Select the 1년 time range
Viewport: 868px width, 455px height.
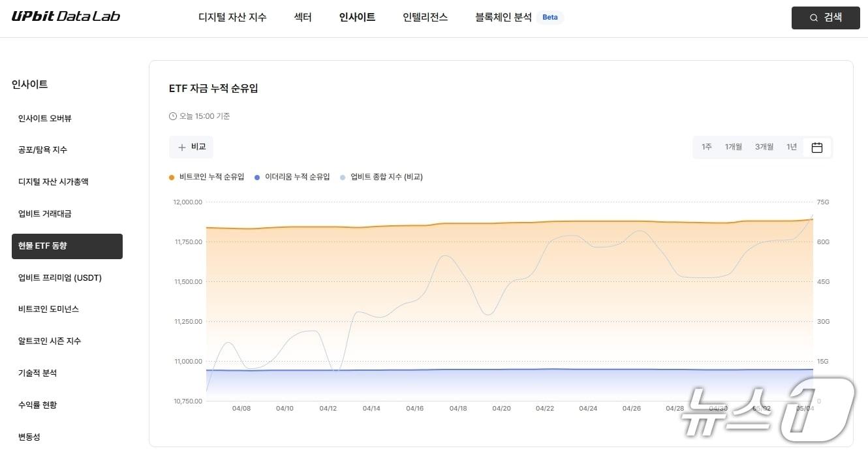click(x=792, y=147)
